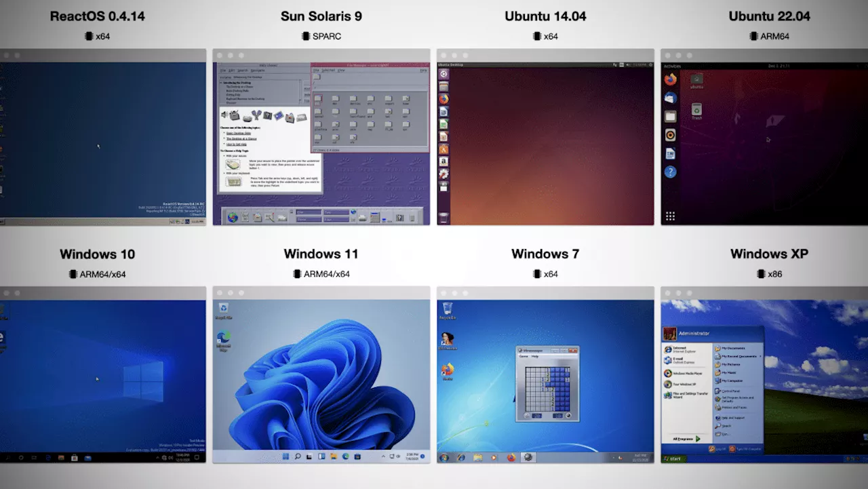This screenshot has height=489, width=868.
Task: Open System Settings in Ubuntu 14.04 launcher
Action: (443, 174)
